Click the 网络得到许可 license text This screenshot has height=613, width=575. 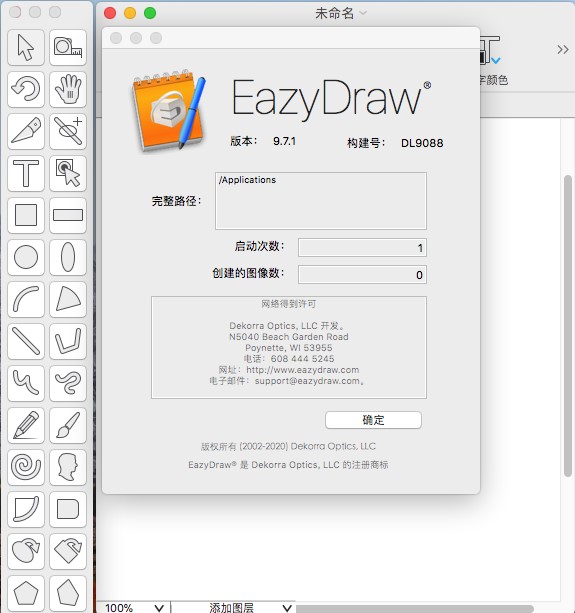click(288, 304)
